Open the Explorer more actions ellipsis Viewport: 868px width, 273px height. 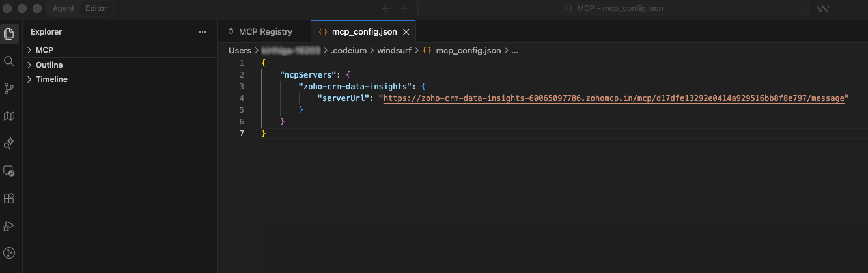click(x=203, y=32)
